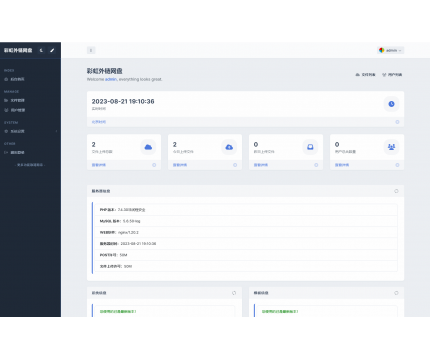Toggle the sidebar with the top bar button
The height and width of the screenshot is (360, 430).
click(91, 50)
